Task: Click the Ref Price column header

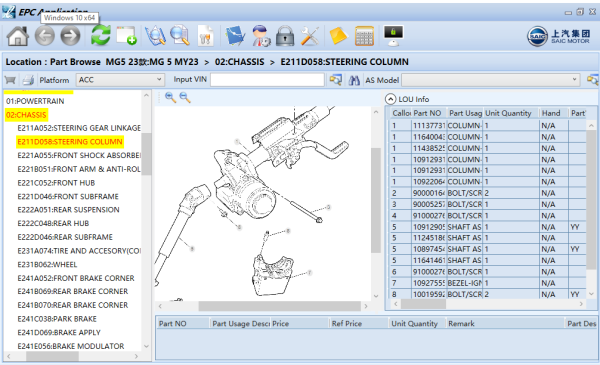Action: pos(358,324)
